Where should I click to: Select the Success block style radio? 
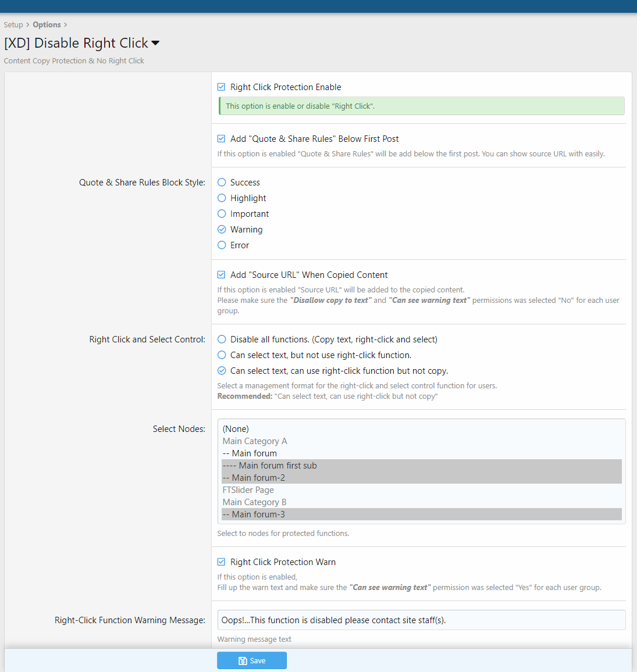[222, 183]
